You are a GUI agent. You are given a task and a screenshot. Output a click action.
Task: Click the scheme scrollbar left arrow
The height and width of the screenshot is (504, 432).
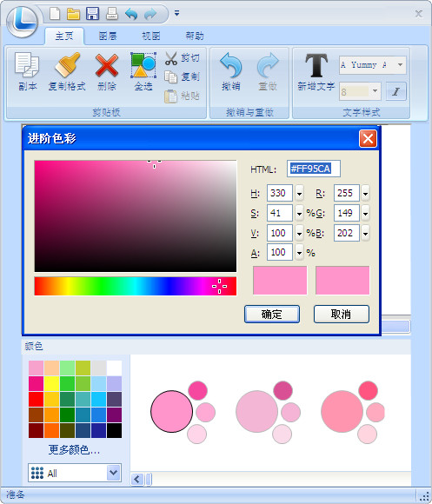tap(137, 480)
